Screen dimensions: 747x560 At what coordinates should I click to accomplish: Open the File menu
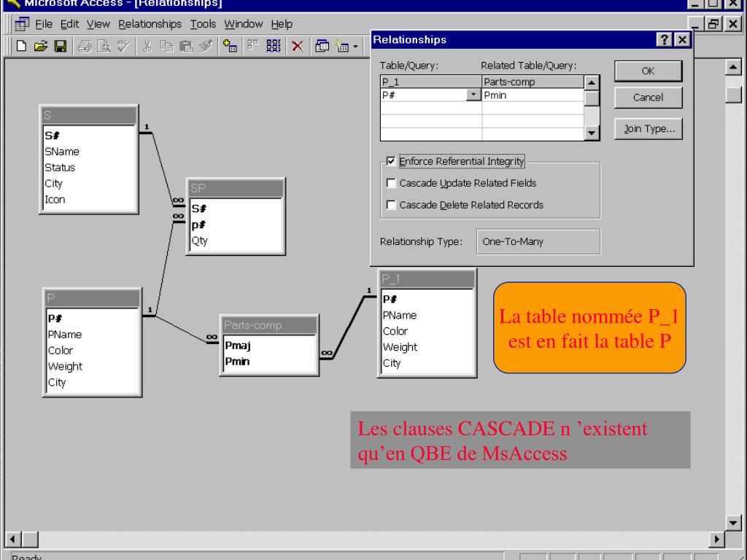point(43,24)
